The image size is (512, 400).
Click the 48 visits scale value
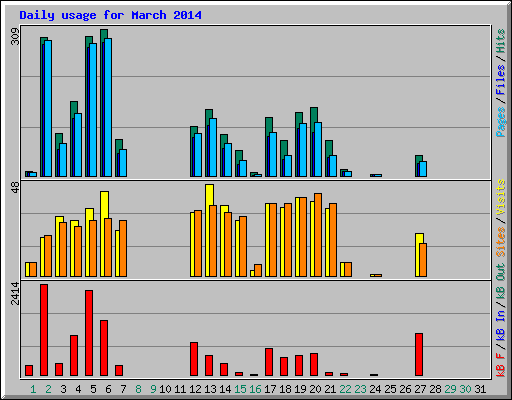click(x=15, y=187)
